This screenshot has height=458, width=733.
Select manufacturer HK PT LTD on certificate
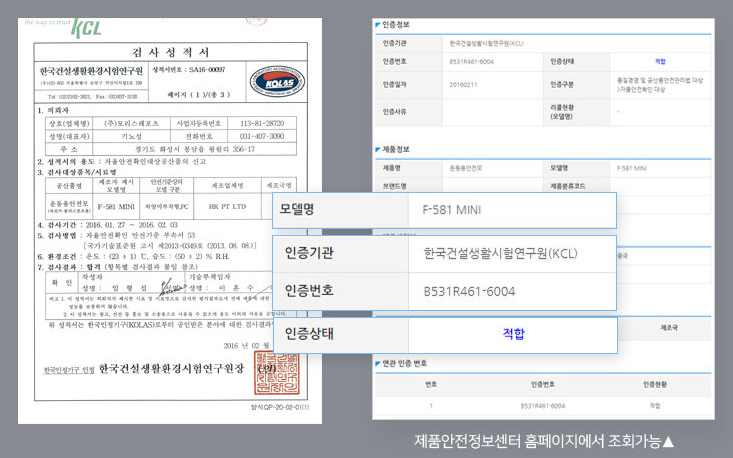pos(227,207)
